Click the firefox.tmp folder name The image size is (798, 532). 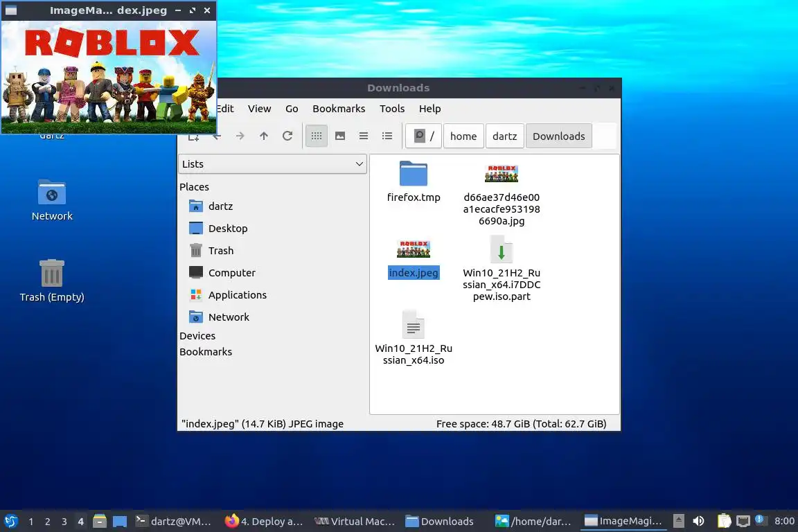pyautogui.click(x=414, y=197)
